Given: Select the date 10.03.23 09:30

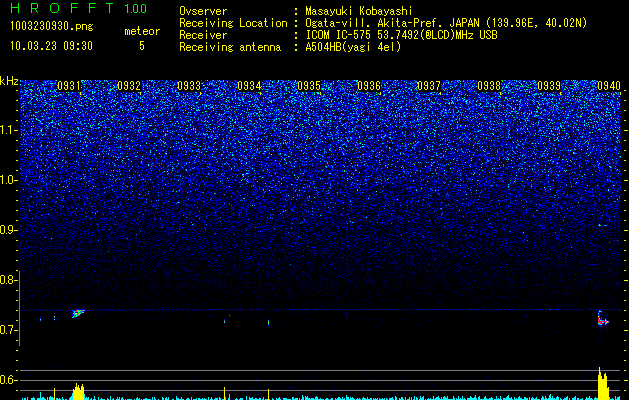Looking at the screenshot, I should tap(51, 46).
